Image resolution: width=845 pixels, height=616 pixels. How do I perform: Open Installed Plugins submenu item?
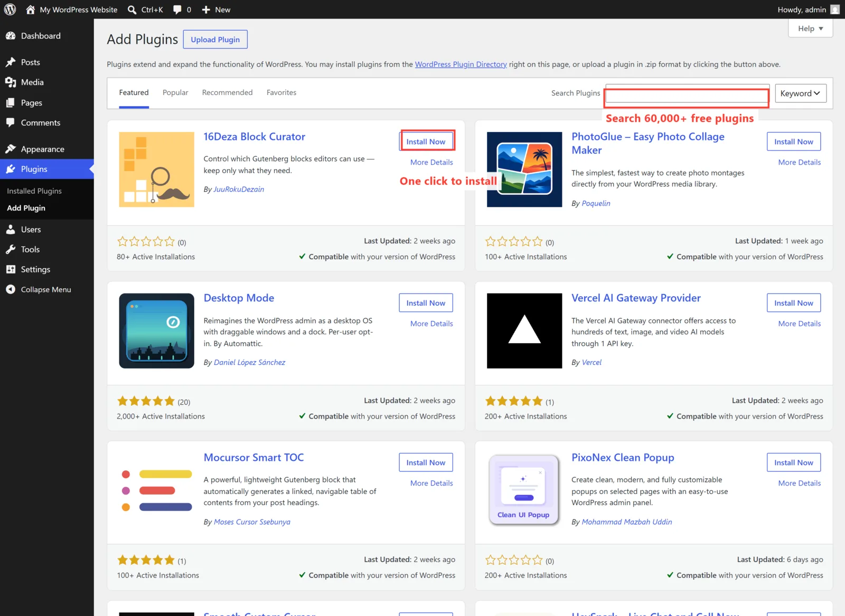coord(34,191)
